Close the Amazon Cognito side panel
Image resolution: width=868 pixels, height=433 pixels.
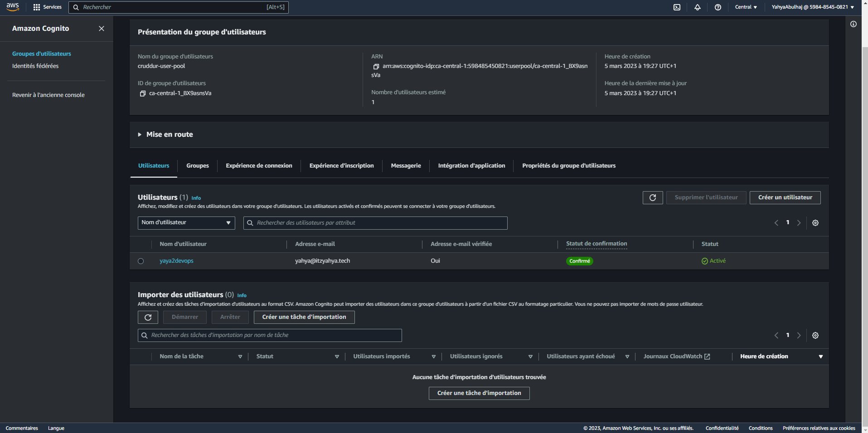point(102,29)
